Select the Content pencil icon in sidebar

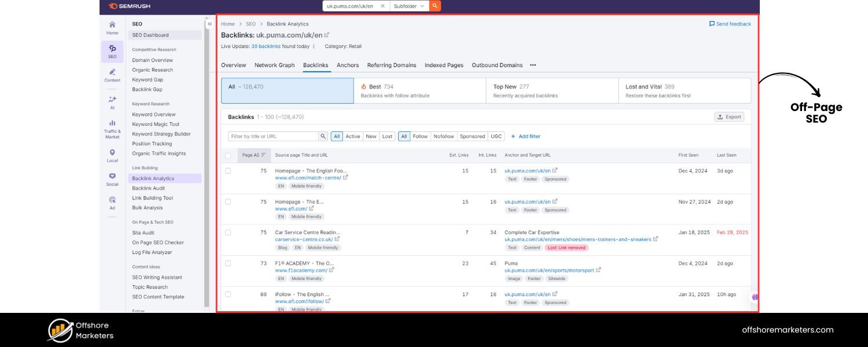pyautogui.click(x=112, y=75)
